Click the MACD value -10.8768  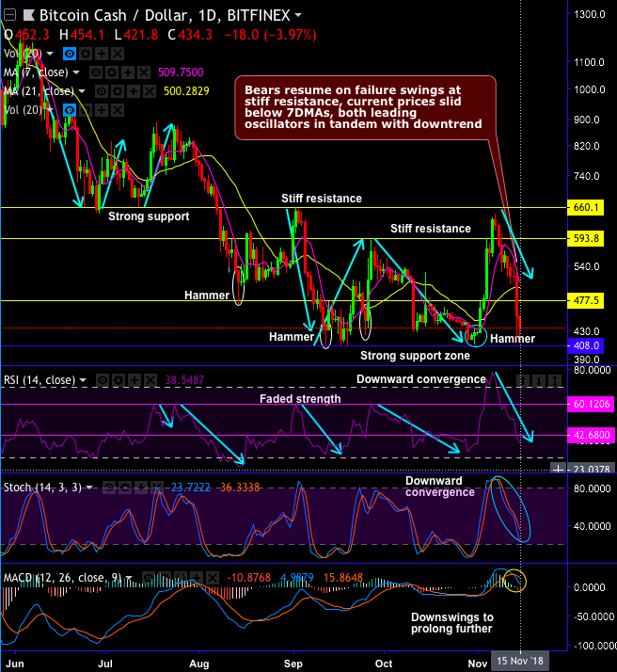pyautogui.click(x=248, y=578)
